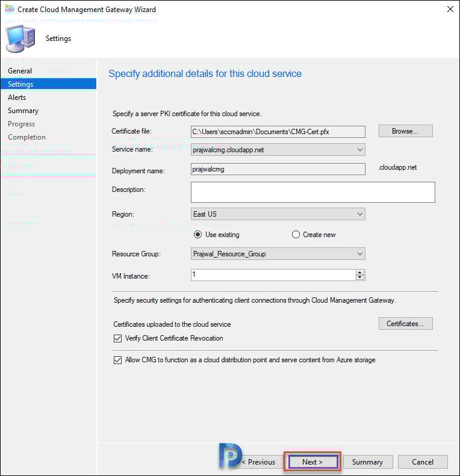Close the Create Cloud Management Gateway Wizard
The height and width of the screenshot is (476, 460).
coord(450,9)
